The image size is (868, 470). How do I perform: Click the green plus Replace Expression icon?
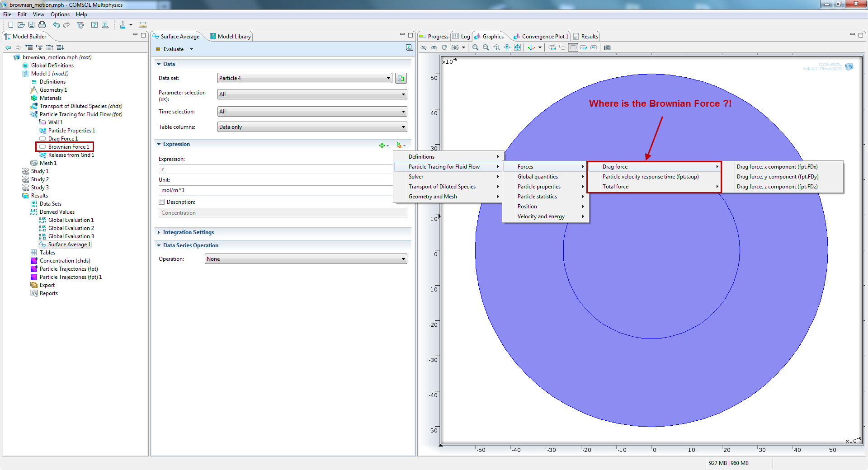point(382,145)
